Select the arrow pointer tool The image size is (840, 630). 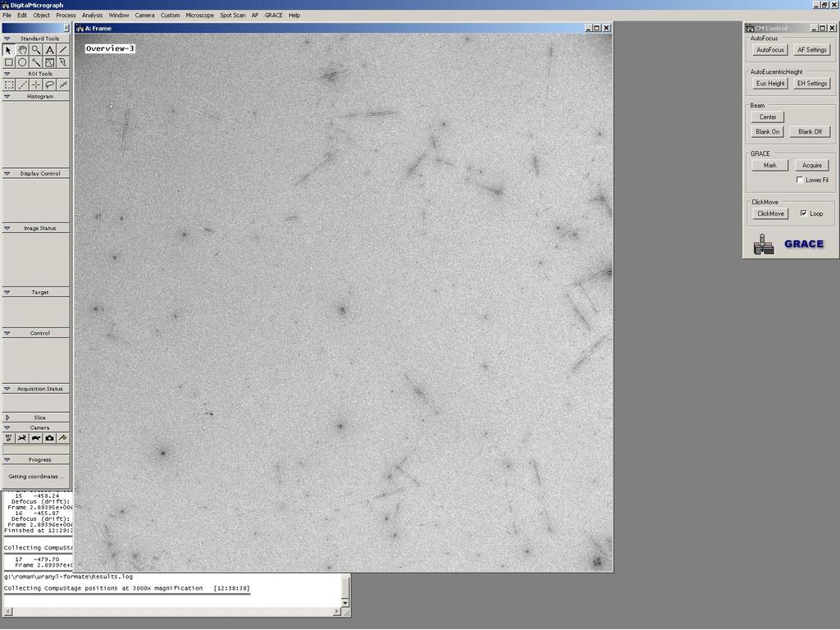click(8, 50)
